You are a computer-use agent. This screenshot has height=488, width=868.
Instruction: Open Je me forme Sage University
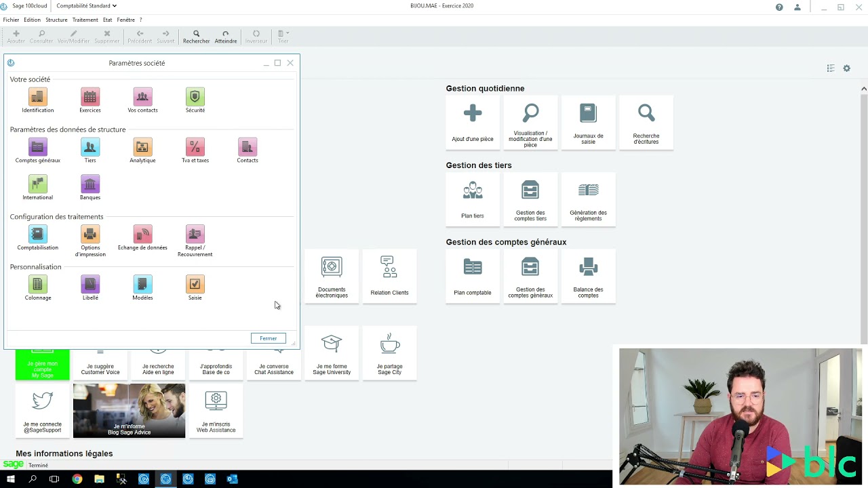[332, 352]
